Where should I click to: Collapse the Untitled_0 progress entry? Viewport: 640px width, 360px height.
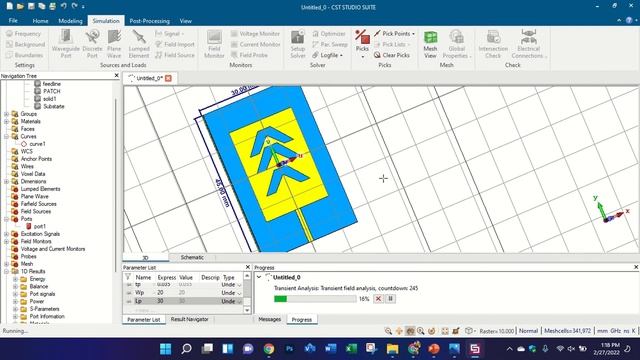coord(259,277)
